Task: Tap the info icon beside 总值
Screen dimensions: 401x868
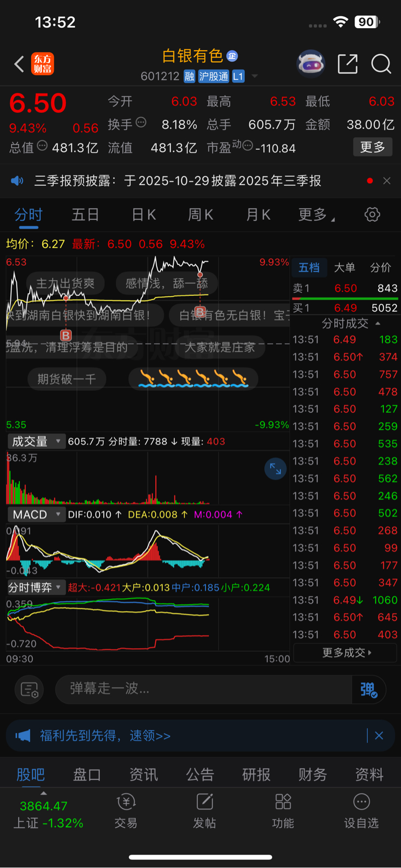Action: pyautogui.click(x=42, y=146)
